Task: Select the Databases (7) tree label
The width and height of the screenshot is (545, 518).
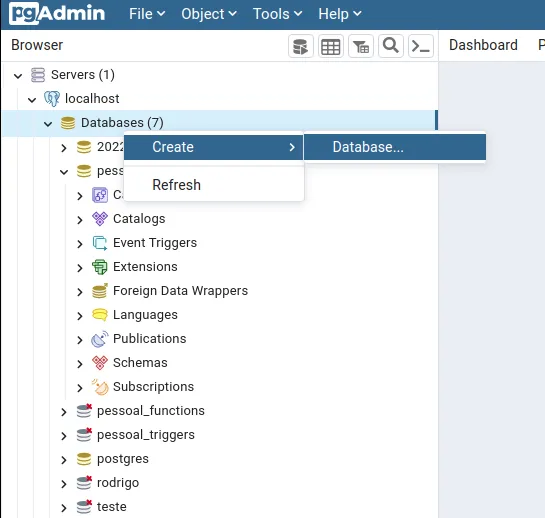Action: [x=122, y=123]
